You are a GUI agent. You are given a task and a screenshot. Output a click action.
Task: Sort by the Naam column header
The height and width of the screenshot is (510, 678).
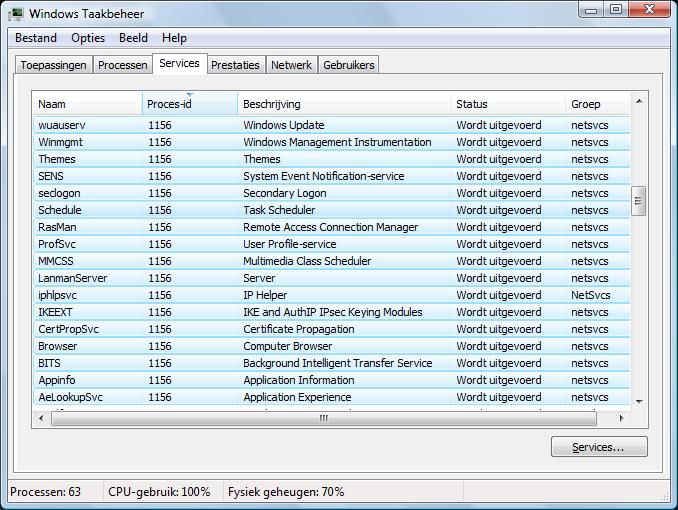[x=87, y=104]
